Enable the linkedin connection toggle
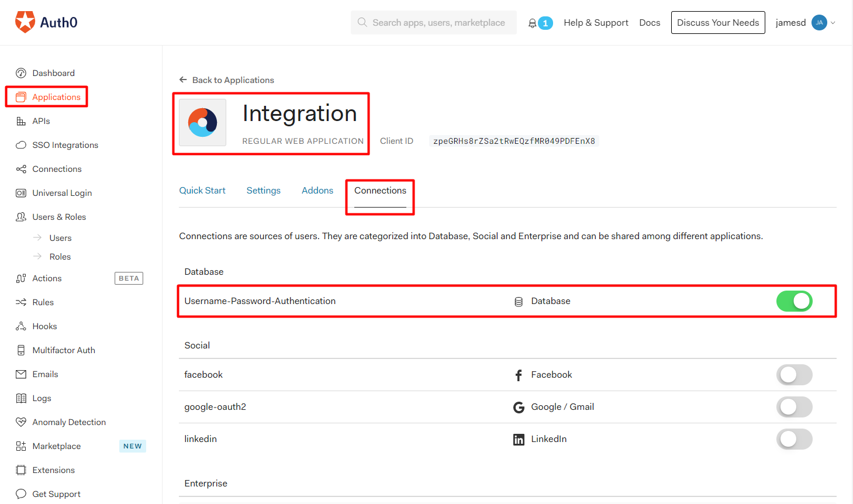Viewport: 853px width, 504px height. (x=794, y=439)
